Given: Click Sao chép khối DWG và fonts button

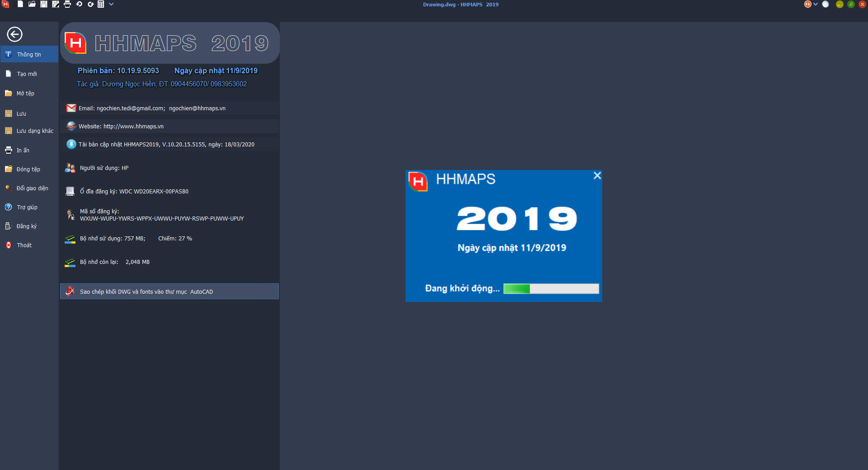Looking at the screenshot, I should [x=170, y=291].
